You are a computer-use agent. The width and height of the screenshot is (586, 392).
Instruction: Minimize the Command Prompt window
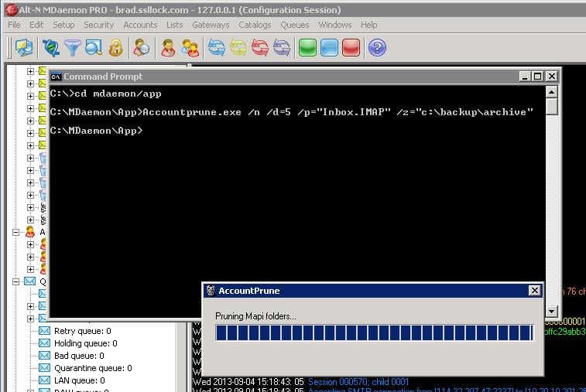point(525,77)
